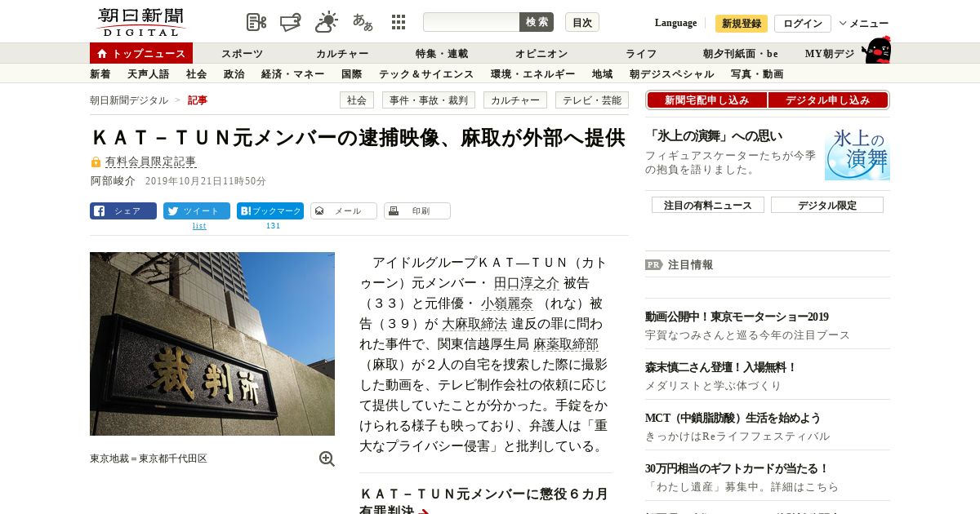Open the オピニオン tab
Image resolution: width=980 pixels, height=514 pixels.
[x=541, y=54]
